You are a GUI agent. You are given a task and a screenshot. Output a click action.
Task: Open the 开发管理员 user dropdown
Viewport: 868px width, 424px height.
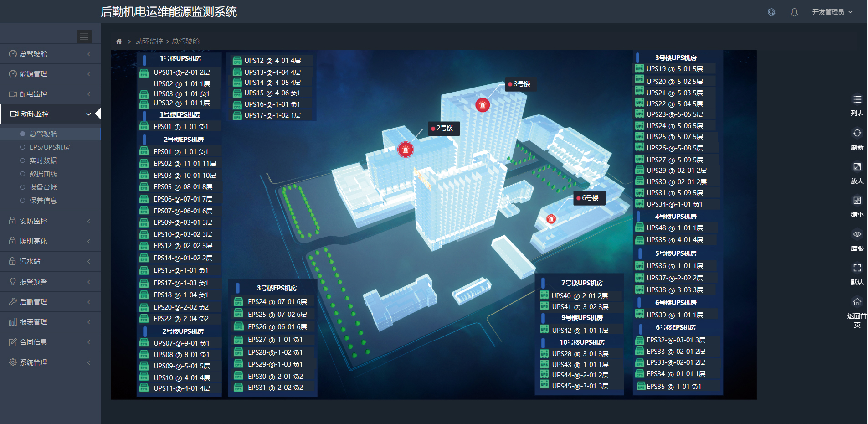[x=832, y=12]
